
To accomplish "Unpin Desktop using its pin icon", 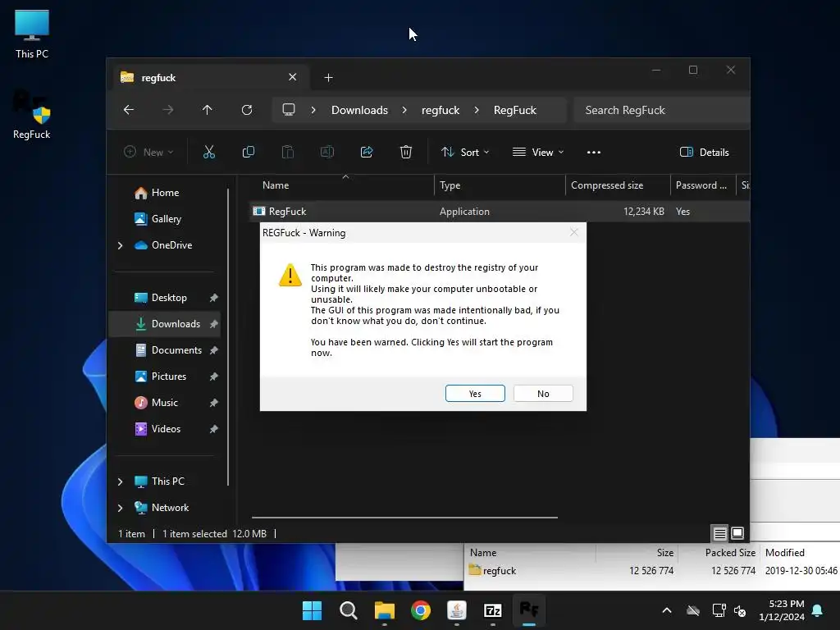I will tap(214, 297).
